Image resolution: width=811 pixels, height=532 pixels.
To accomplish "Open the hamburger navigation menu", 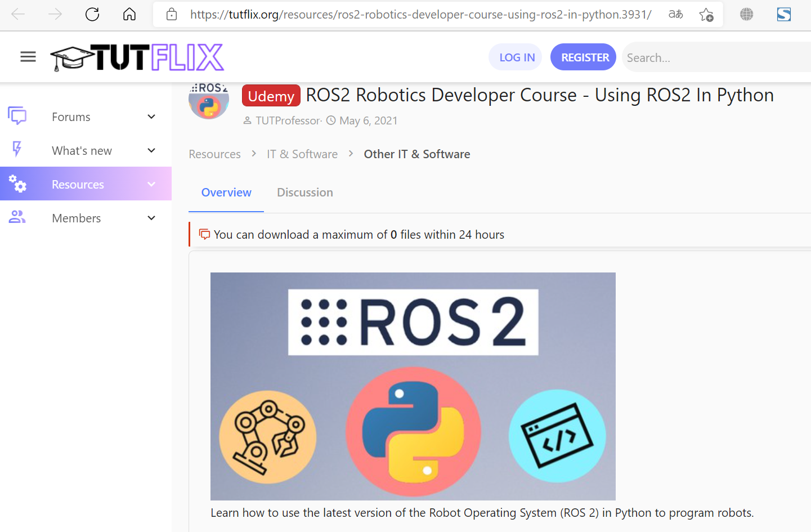I will [x=28, y=56].
